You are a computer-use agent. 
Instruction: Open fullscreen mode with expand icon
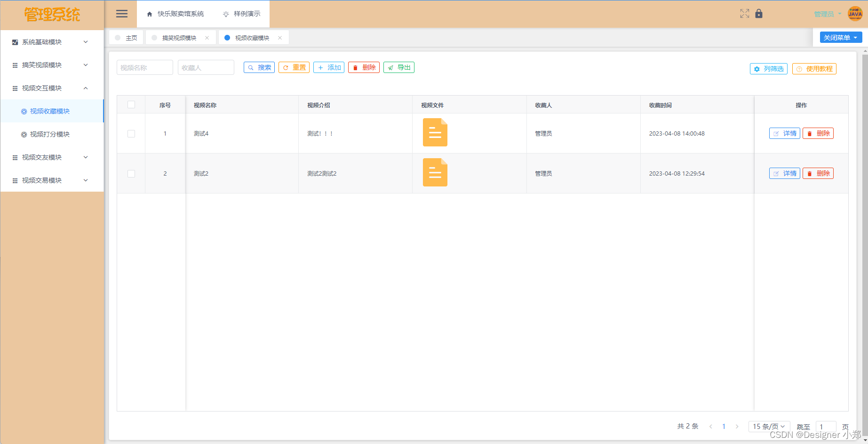(744, 14)
